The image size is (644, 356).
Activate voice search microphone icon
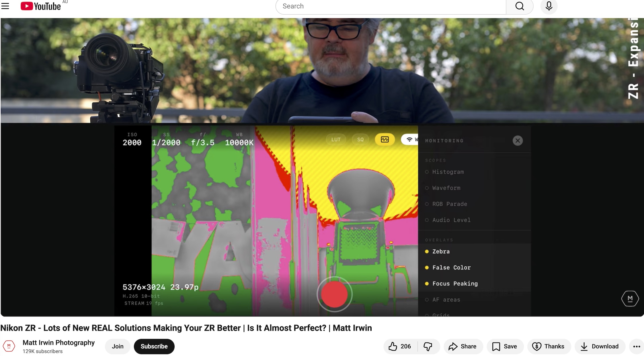(x=549, y=6)
